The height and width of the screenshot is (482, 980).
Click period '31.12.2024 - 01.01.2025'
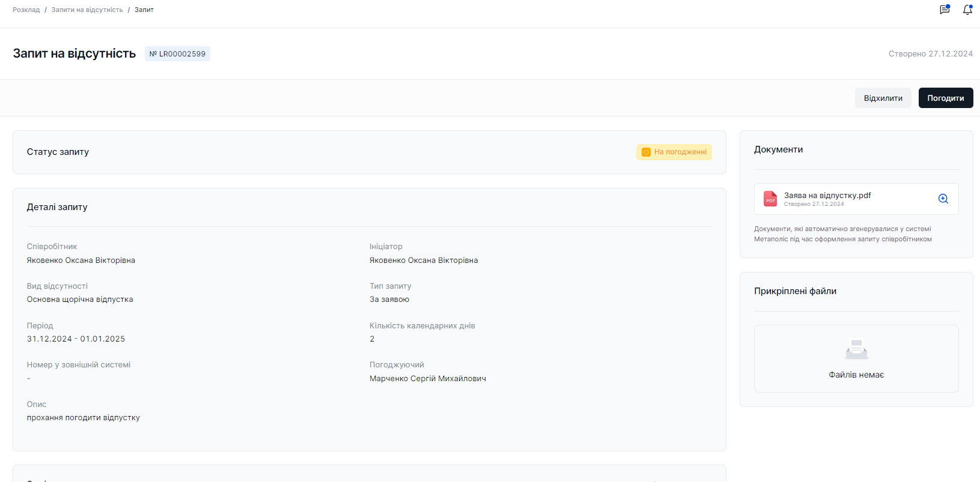point(76,339)
